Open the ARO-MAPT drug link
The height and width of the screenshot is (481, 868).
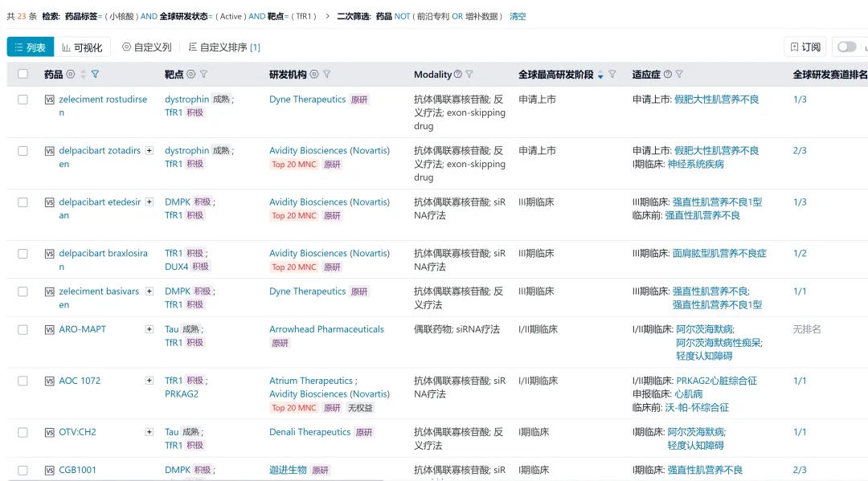(83, 329)
